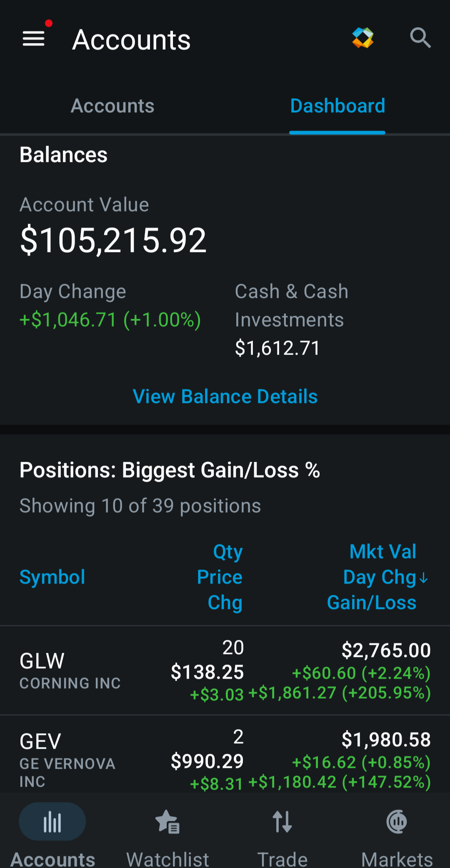The image size is (450, 868).
Task: Switch to the Accounts tab
Action: click(x=112, y=106)
